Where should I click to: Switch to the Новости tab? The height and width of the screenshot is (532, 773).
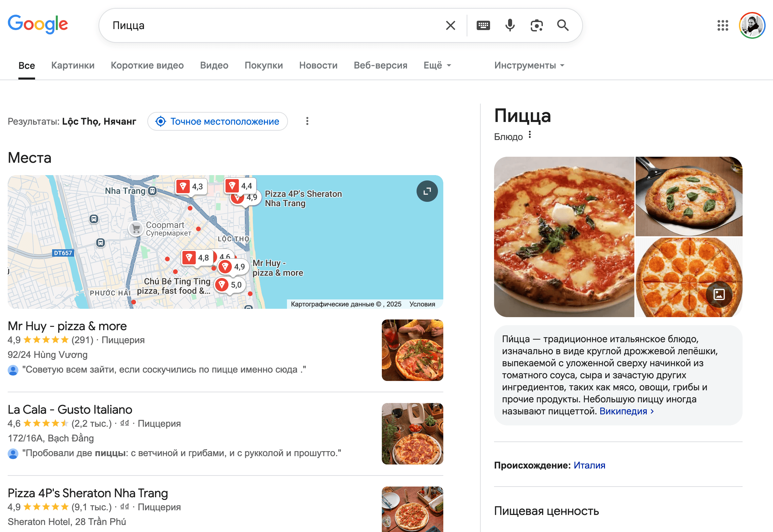318,65
